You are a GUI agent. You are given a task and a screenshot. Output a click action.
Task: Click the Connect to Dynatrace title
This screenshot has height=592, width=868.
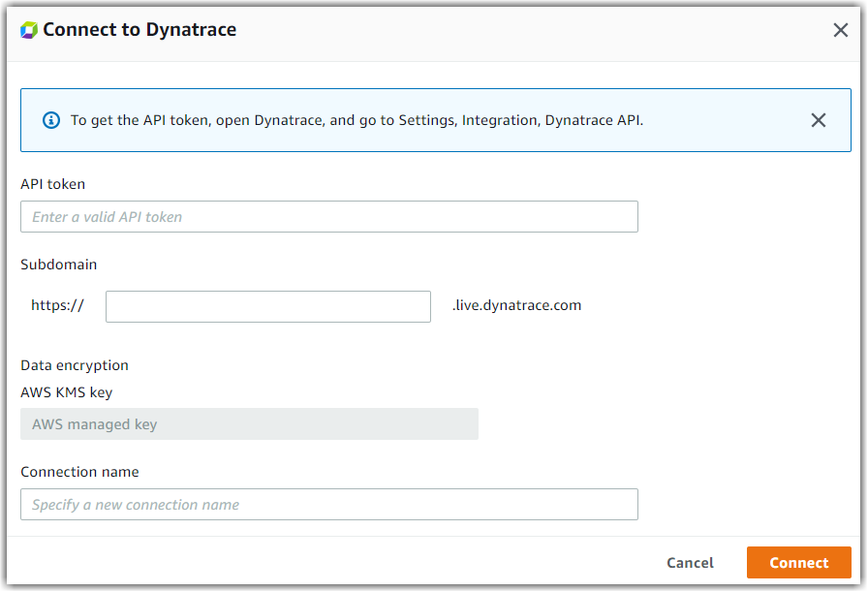[x=139, y=29]
